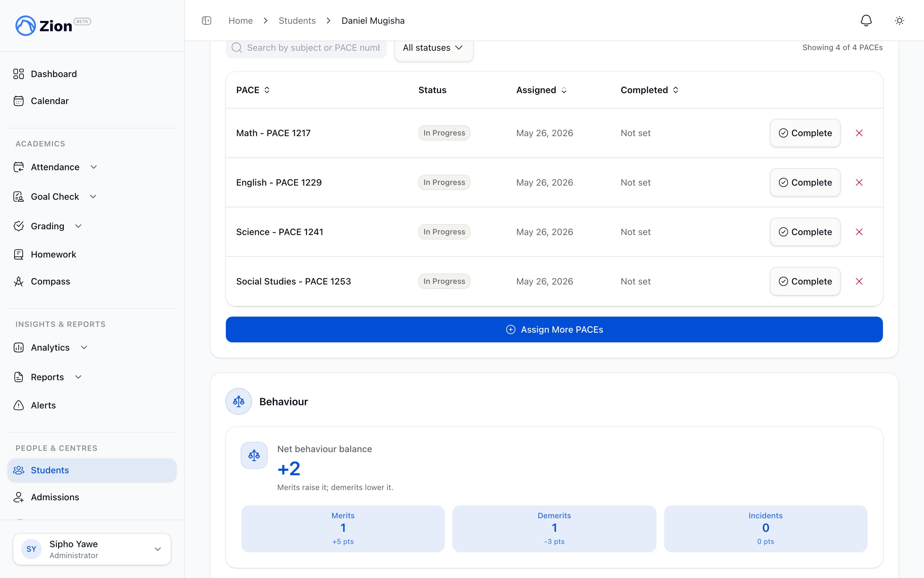Click the SY user avatar

pyautogui.click(x=31, y=549)
